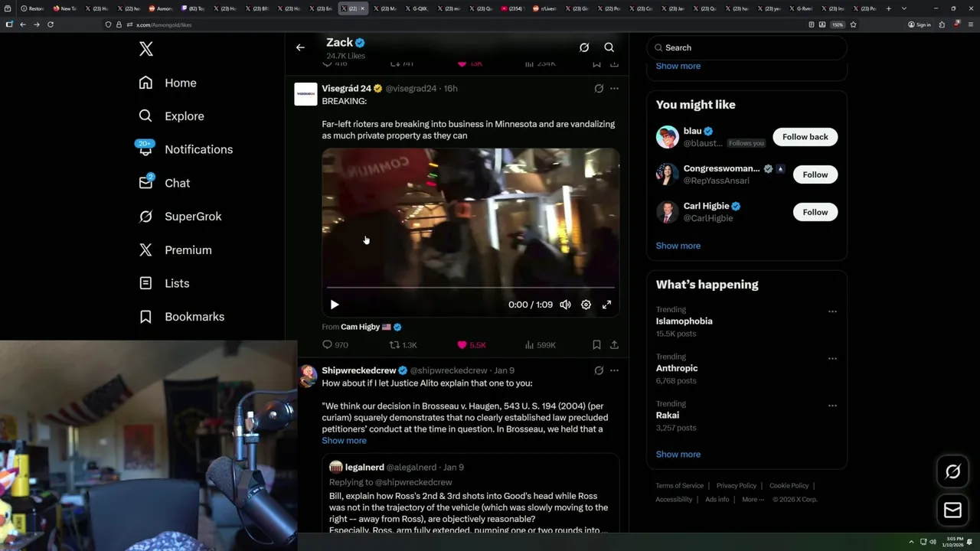Open options for Islamophobia trend

pyautogui.click(x=832, y=311)
